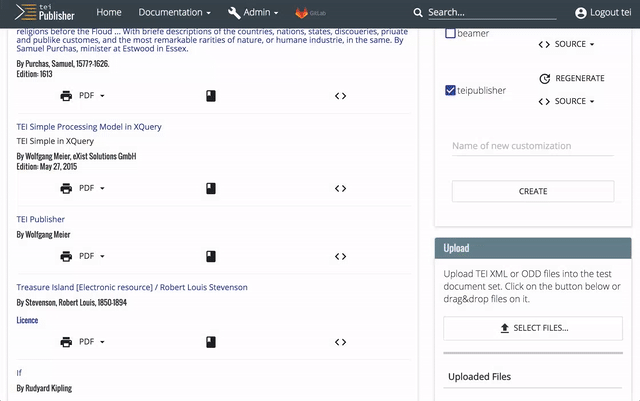View source code icon for Samuel Purchas entry

click(340, 96)
